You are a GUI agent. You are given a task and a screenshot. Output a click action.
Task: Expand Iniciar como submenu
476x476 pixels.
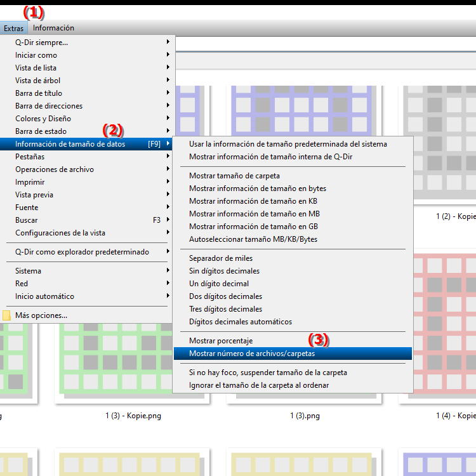pos(88,55)
